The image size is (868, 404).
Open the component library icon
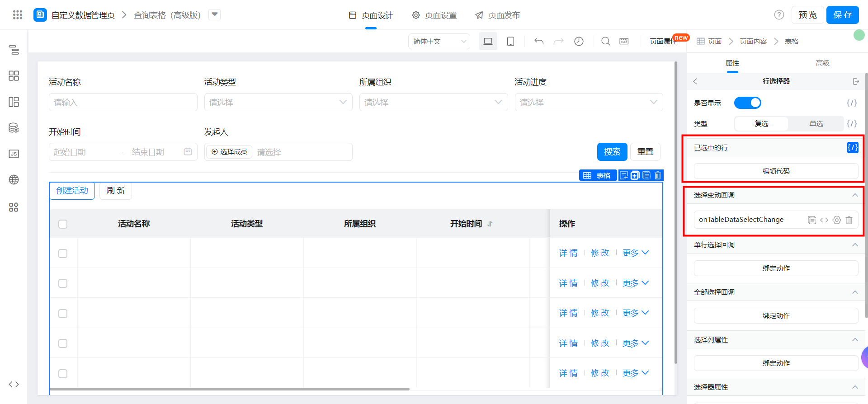pyautogui.click(x=14, y=75)
